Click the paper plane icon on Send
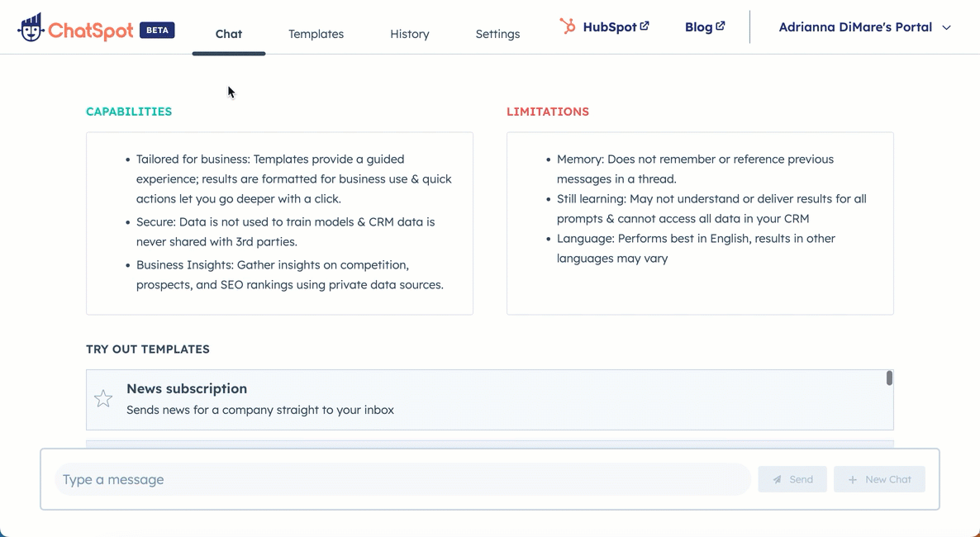 (x=777, y=479)
